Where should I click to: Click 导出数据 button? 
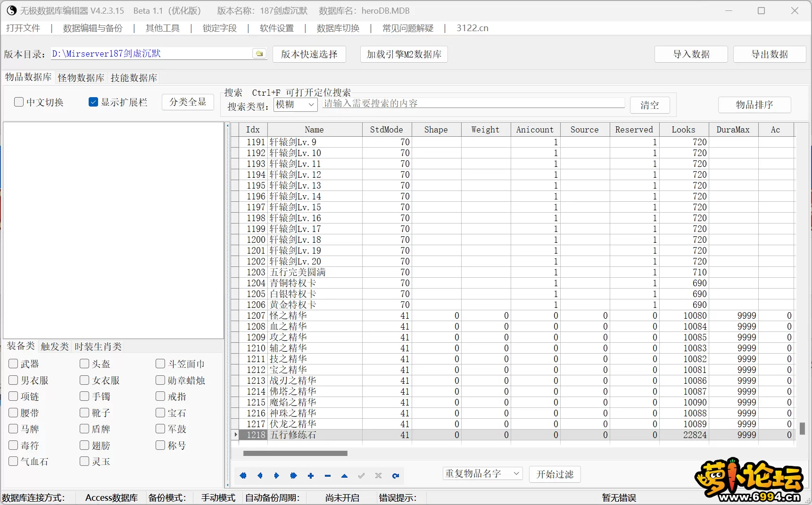point(770,54)
